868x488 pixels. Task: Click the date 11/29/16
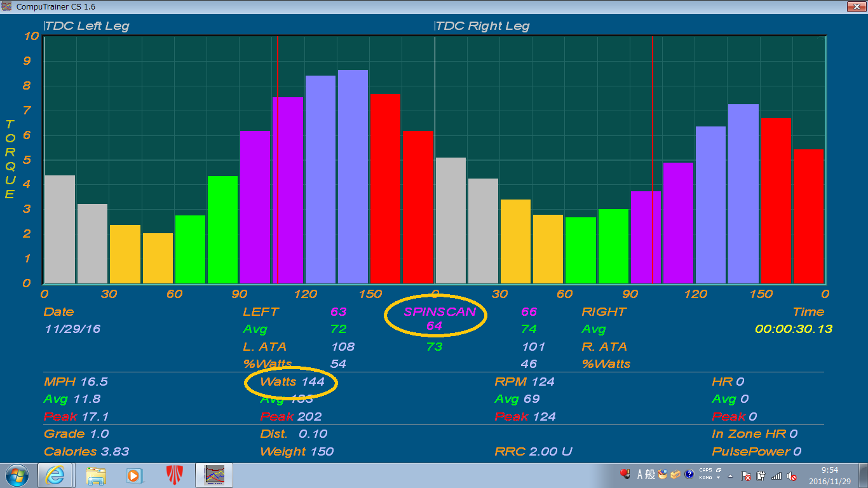click(72, 329)
